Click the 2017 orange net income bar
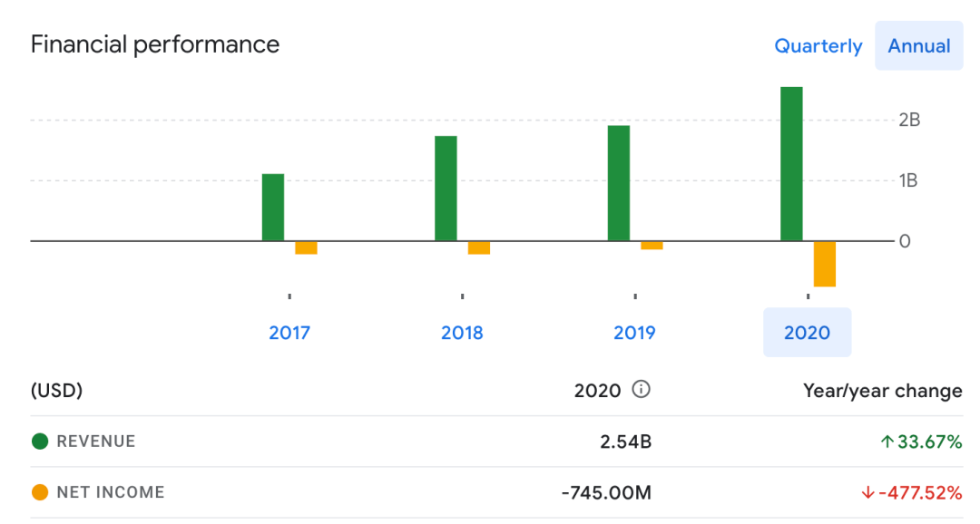Screen dimensions: 980x524 [306, 247]
